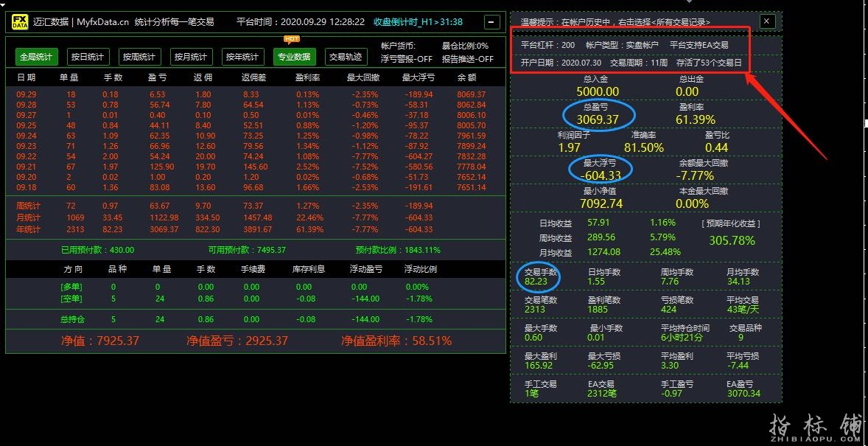Click 可用预付款 : 7495.37 text
Screen dimensions: 868x446
(x=247, y=251)
